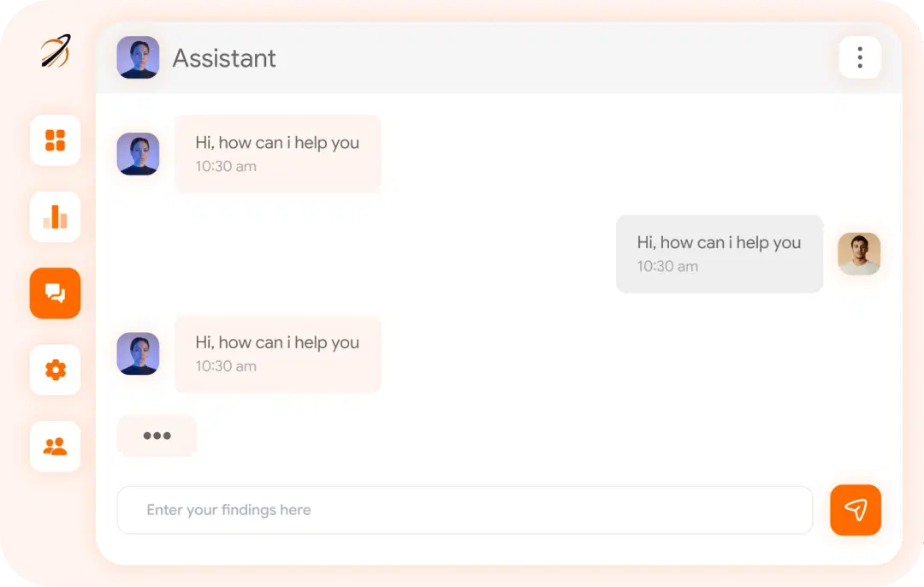Click the Assistant avatar in chat header
Viewport: 924px width, 587px height.
tap(138, 57)
